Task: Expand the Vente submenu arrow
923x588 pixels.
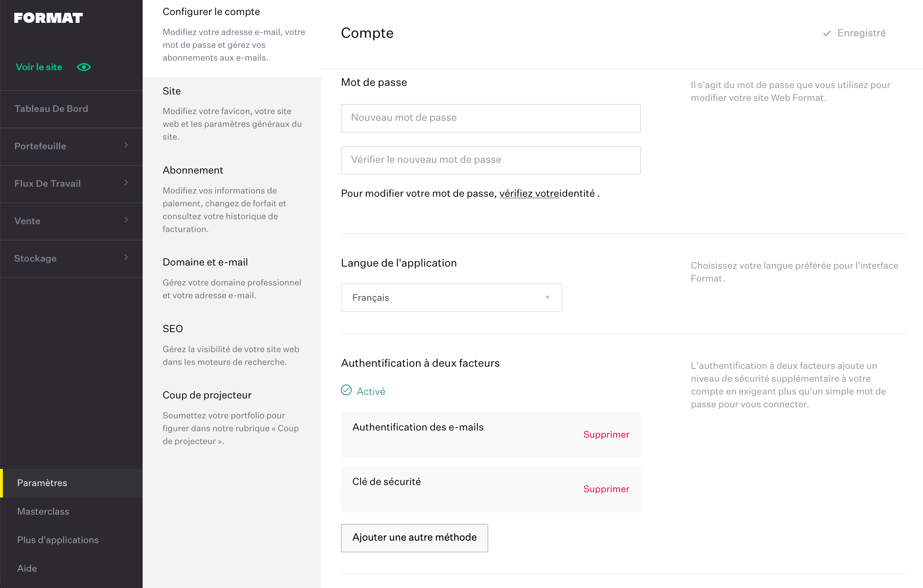Action: click(x=126, y=220)
